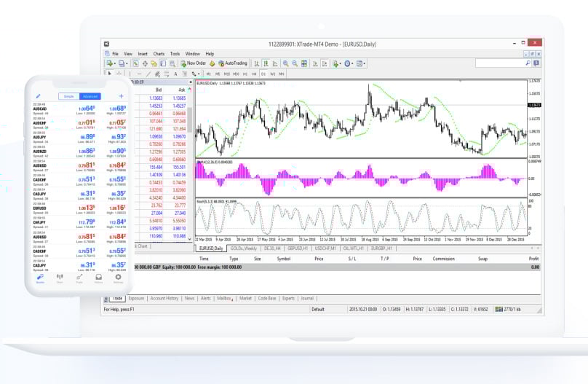Open the Periods clock dropdown
Screen dimensions: 588x384
(349, 64)
